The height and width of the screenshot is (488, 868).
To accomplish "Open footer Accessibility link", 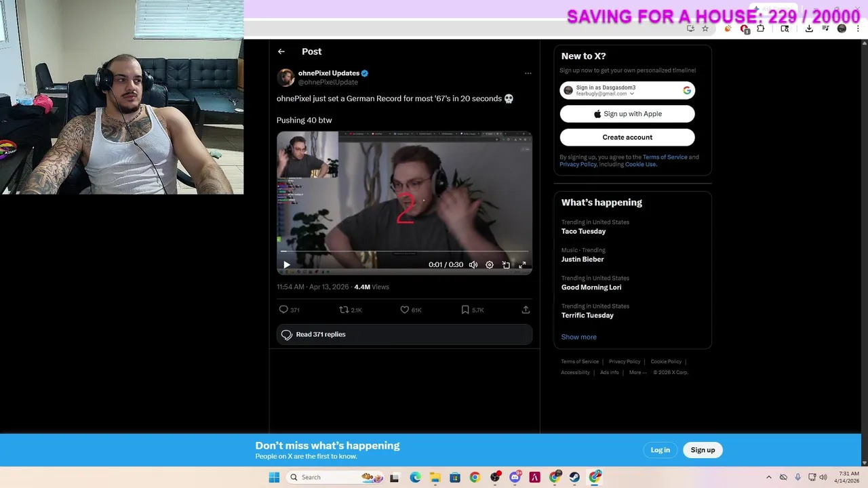I will [x=575, y=372].
